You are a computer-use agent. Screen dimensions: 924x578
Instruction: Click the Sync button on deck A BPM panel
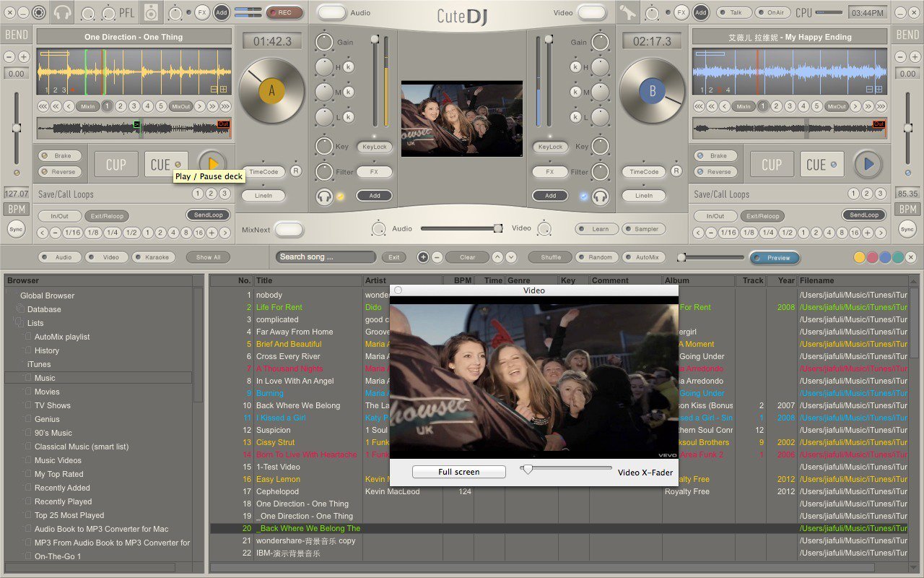click(15, 228)
